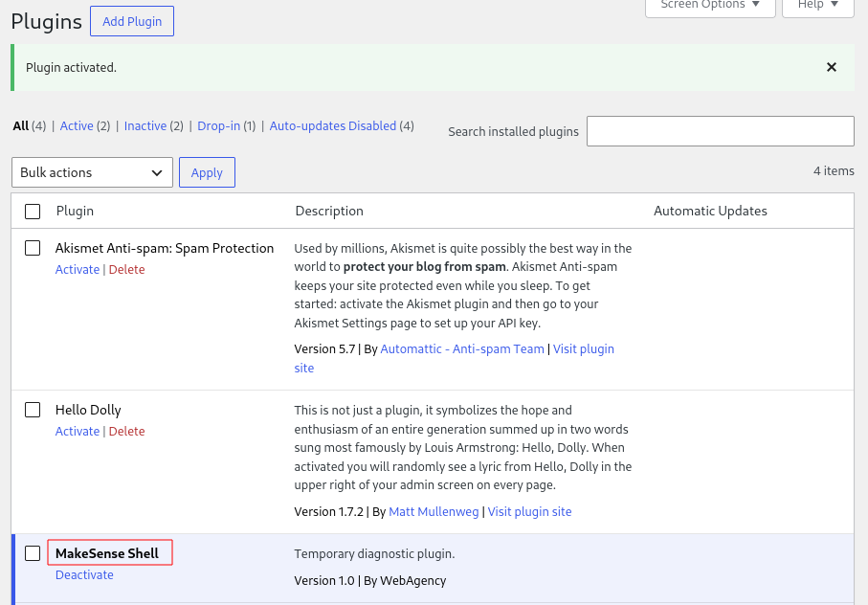The height and width of the screenshot is (605, 868).
Task: Select the MakeSense Shell checkbox
Action: point(33,553)
